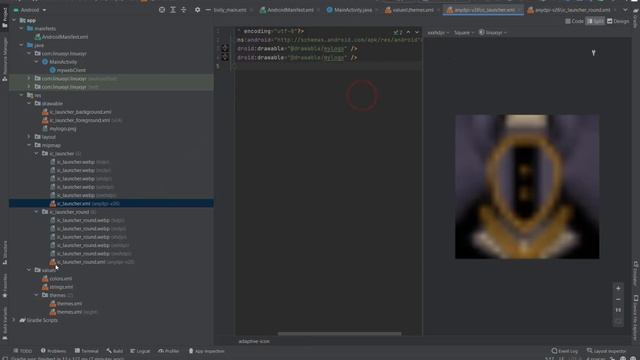Switch editor to Code view
Image resolution: width=640 pixels, height=360 pixels.
(x=574, y=21)
